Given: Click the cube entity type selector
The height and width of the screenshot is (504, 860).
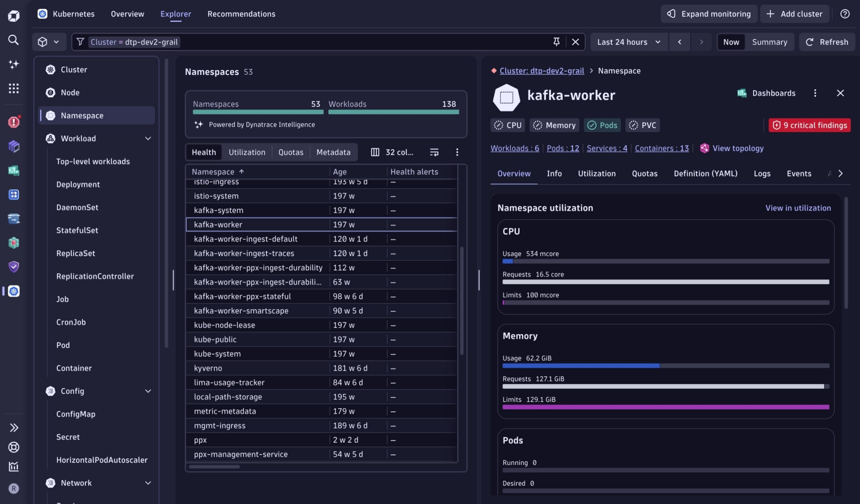Looking at the screenshot, I should click(49, 42).
